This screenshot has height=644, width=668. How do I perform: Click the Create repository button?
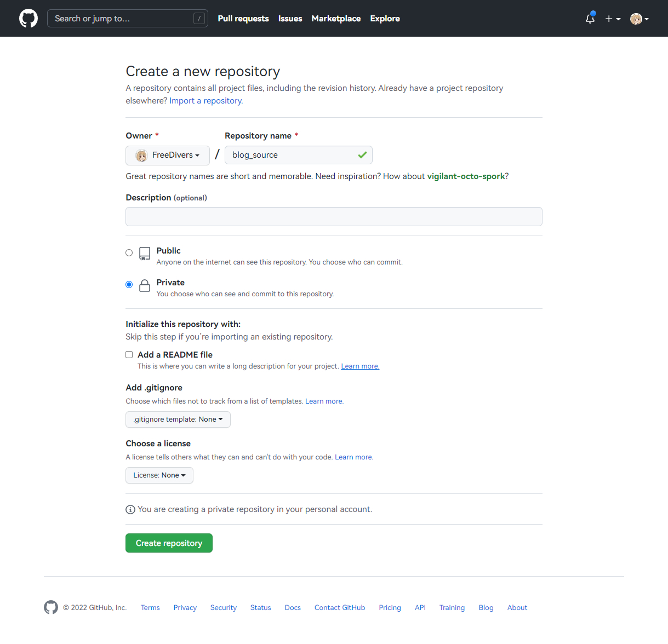tap(169, 543)
